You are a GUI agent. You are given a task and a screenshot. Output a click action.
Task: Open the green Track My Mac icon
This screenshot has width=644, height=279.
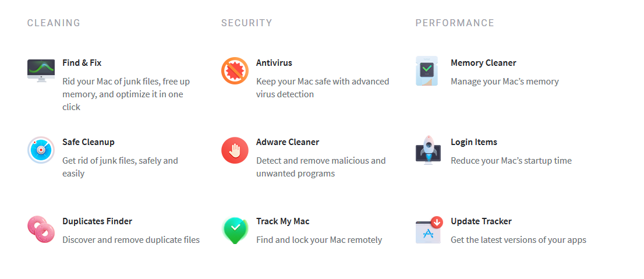pyautogui.click(x=235, y=230)
